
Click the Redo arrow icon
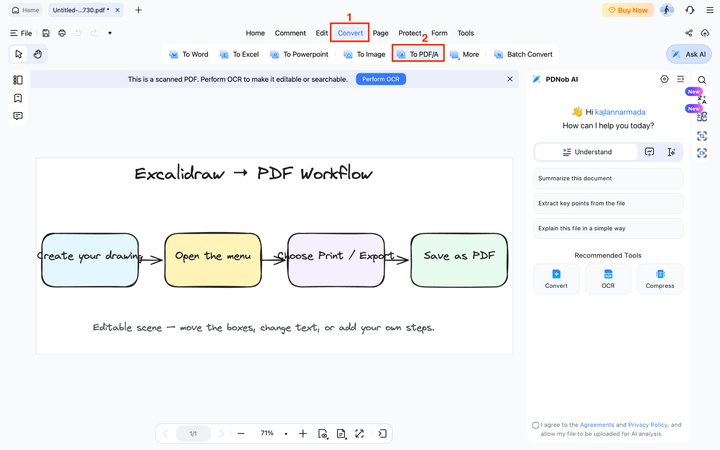pos(94,33)
